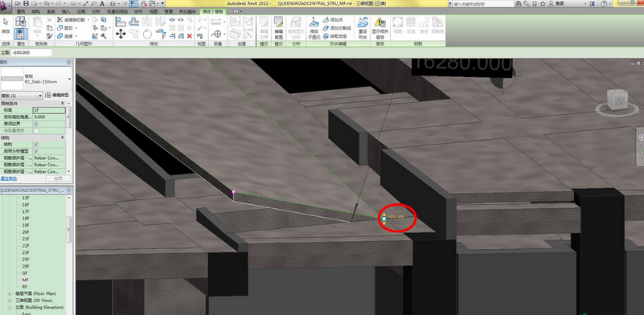Click the 重设形状 (Reset Shape) button
The image size is (644, 315).
[x=363, y=27]
